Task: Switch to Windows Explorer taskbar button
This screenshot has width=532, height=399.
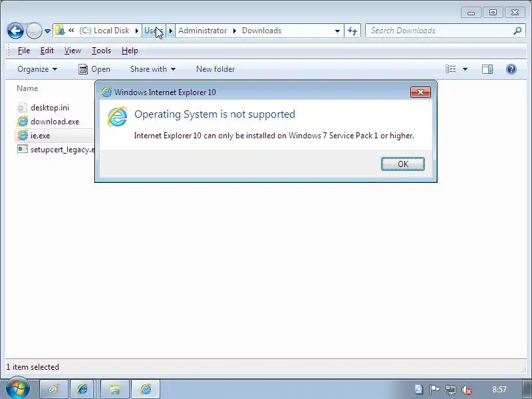Action: [x=114, y=389]
